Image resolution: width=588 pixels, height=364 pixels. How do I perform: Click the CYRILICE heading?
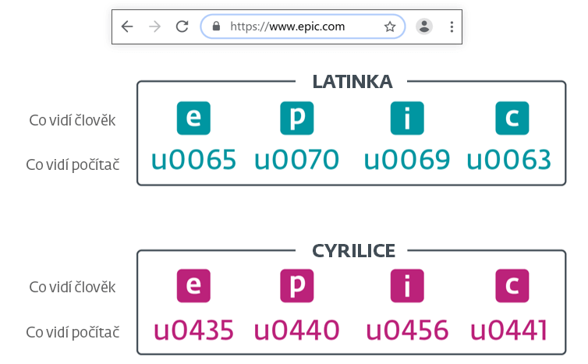click(353, 251)
